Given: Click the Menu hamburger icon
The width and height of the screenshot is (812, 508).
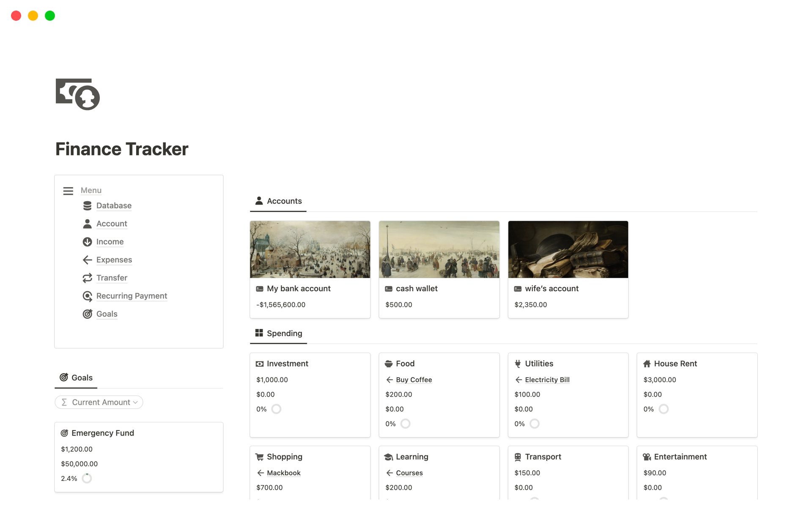Looking at the screenshot, I should tap(69, 190).
